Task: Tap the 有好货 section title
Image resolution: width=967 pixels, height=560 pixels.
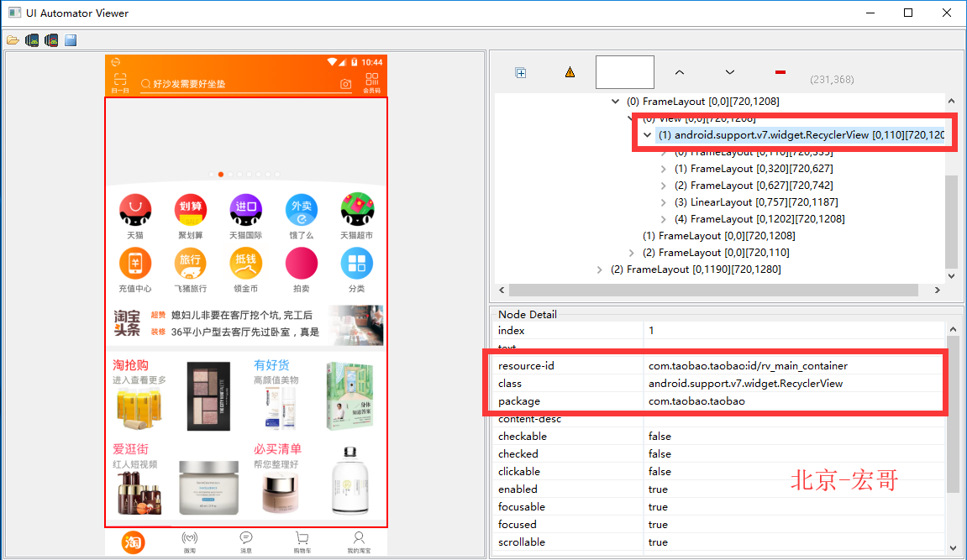Action: click(x=271, y=365)
